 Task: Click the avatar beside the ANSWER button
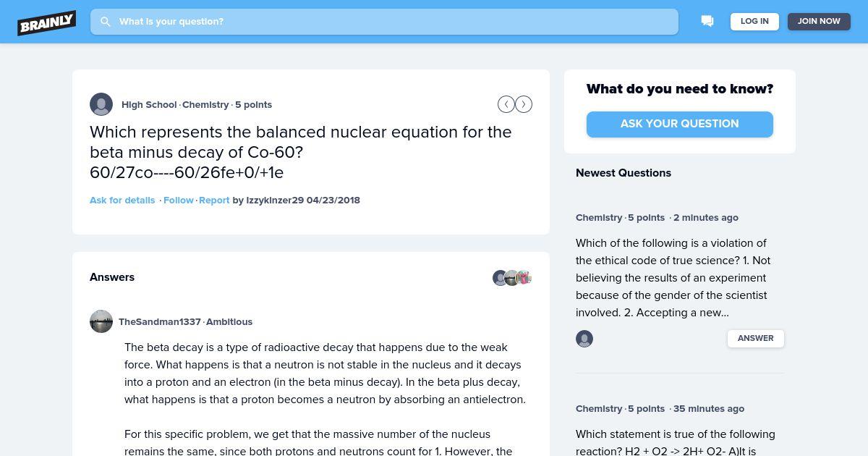(584, 339)
